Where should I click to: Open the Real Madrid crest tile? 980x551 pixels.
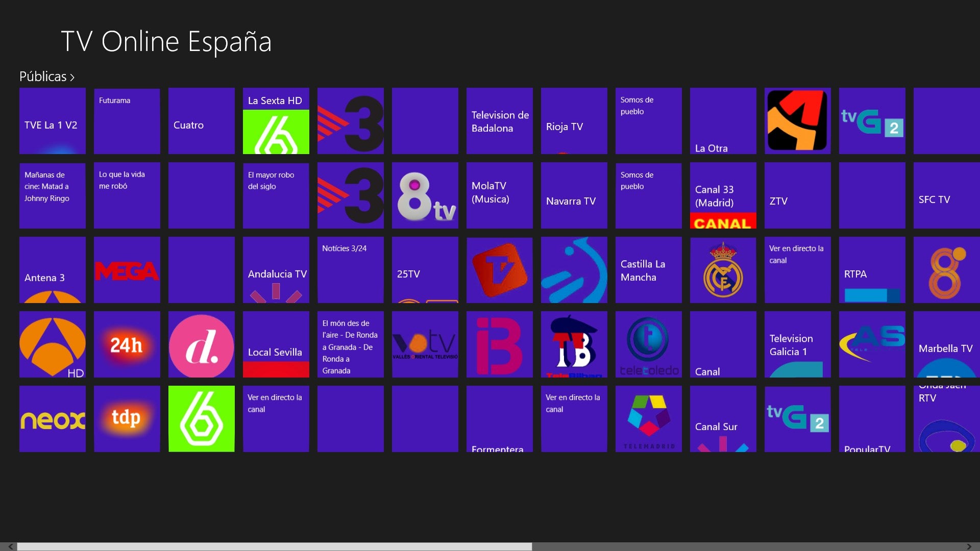(723, 270)
